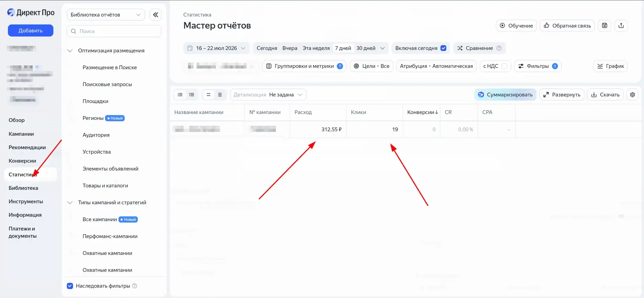Open Перфоманс-кампании report
This screenshot has width=644, height=298.
pyautogui.click(x=110, y=236)
